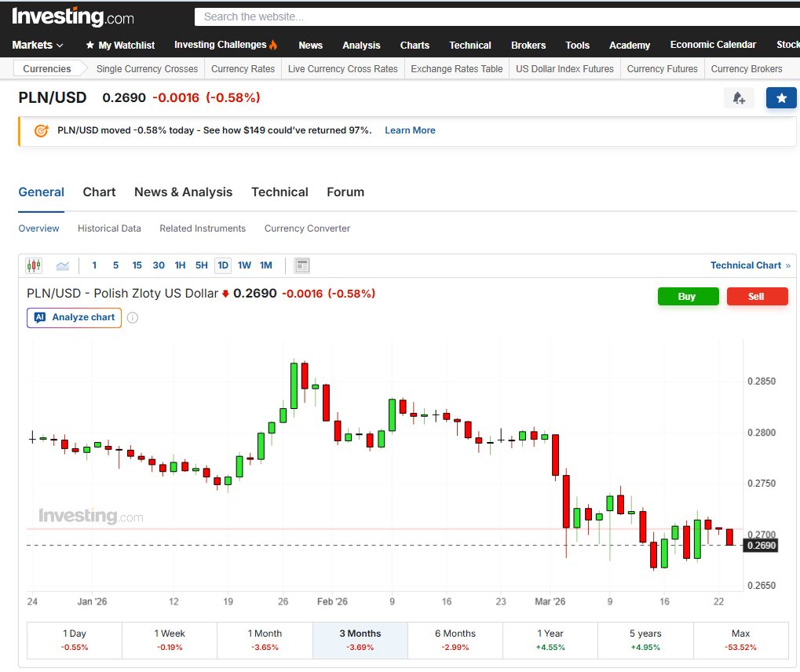Image resolution: width=800 pixels, height=672 pixels.
Task: Set chart interval to 5 minutes
Action: click(x=116, y=265)
